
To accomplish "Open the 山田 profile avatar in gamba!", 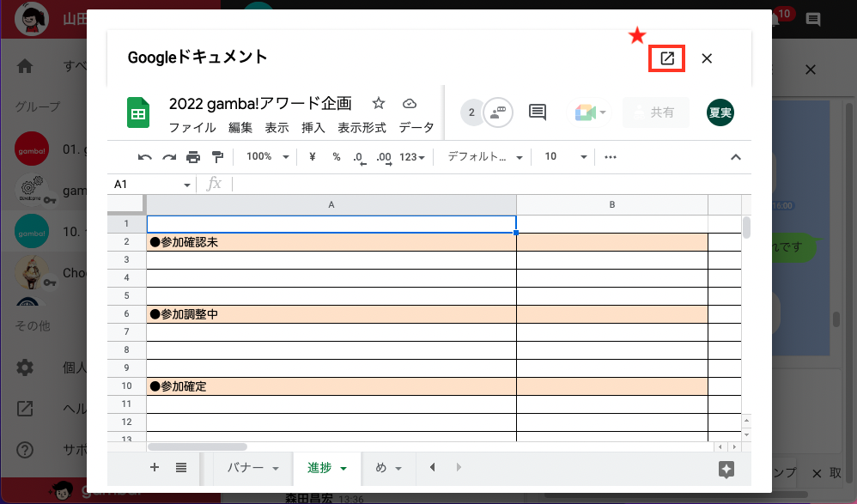I will [32, 18].
